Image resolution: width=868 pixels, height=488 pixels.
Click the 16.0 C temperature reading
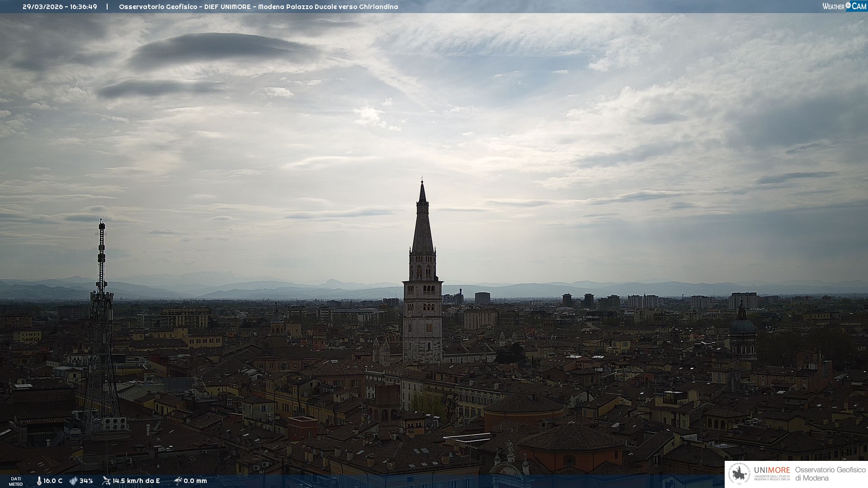(53, 481)
